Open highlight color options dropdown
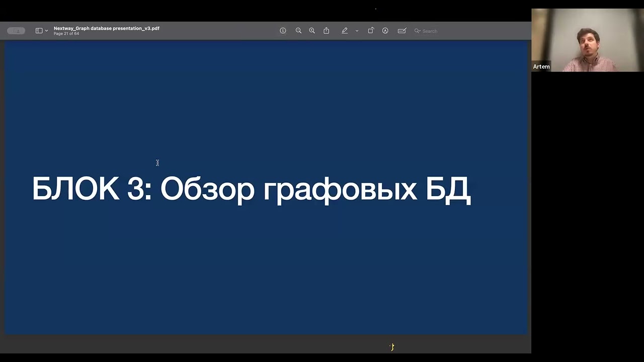644x362 pixels. (357, 31)
